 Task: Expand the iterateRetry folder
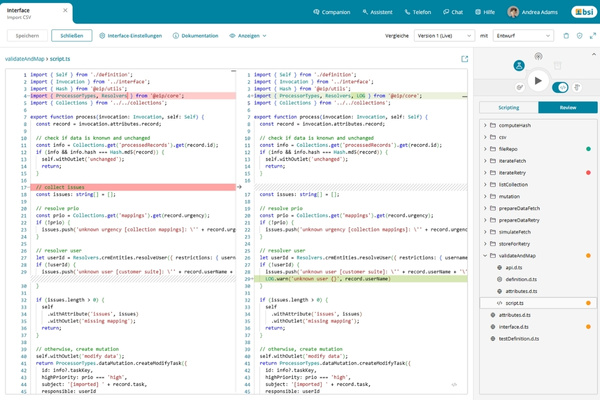(x=485, y=173)
